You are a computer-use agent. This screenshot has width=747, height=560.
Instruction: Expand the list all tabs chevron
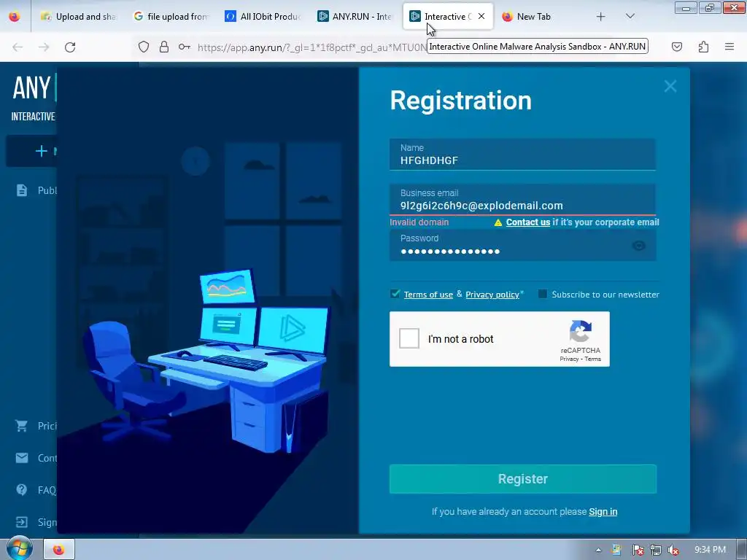point(630,17)
